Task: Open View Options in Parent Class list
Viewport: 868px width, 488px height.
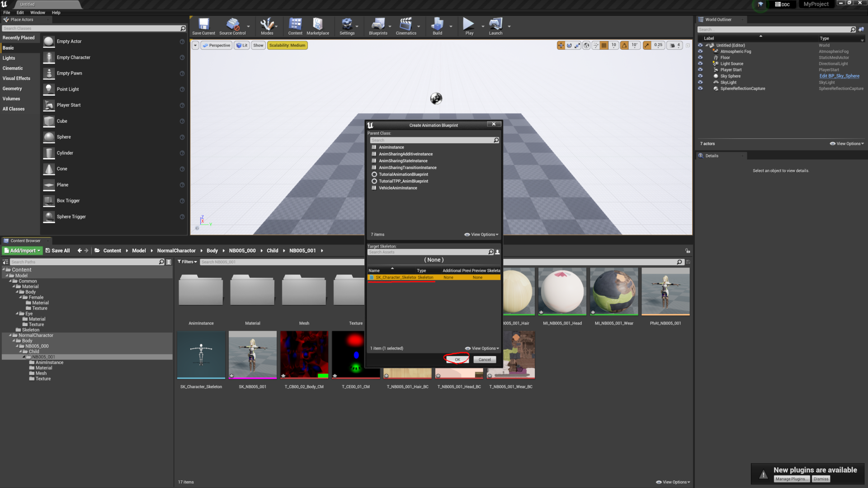Action: pos(481,235)
